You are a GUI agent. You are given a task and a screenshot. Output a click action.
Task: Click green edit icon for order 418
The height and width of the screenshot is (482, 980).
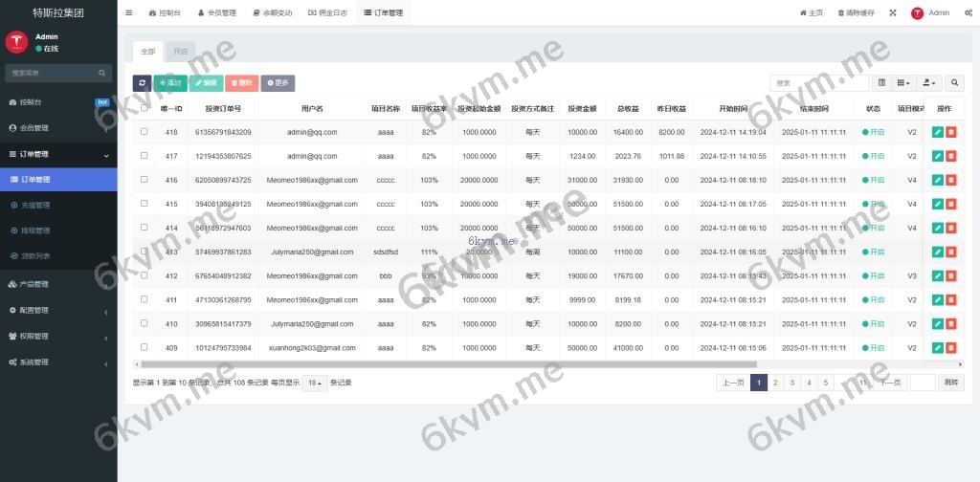[x=938, y=132]
